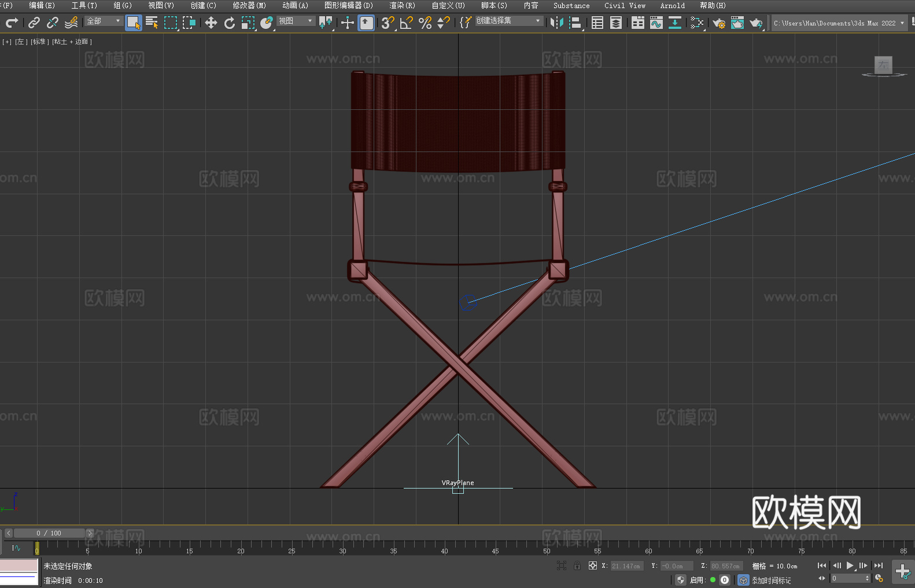Play the animation

850,565
